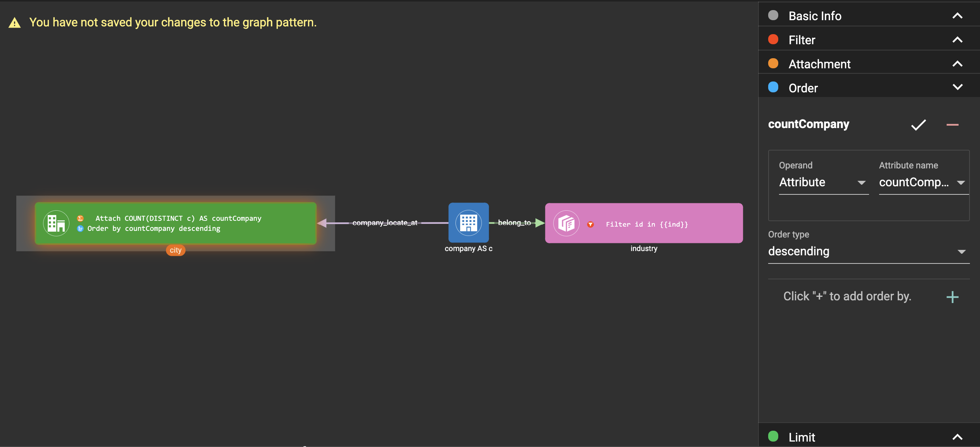Expand the Basic Info section
This screenshot has height=447, width=980.
click(x=957, y=16)
